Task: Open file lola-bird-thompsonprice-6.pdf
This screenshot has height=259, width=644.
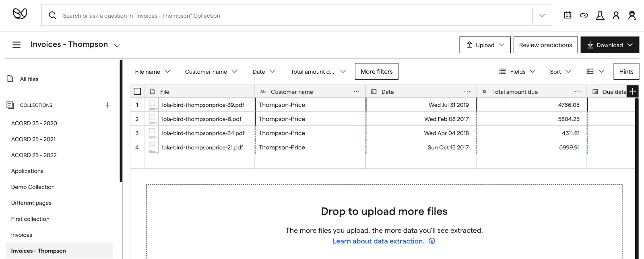Action: (x=202, y=119)
